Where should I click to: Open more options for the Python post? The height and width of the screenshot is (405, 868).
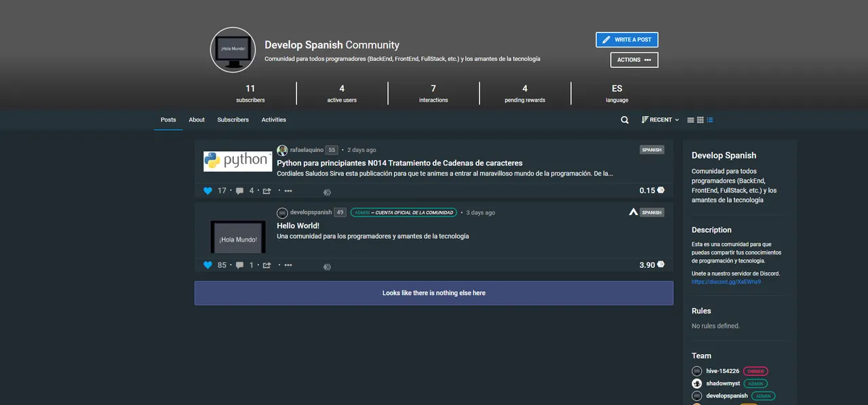click(288, 191)
